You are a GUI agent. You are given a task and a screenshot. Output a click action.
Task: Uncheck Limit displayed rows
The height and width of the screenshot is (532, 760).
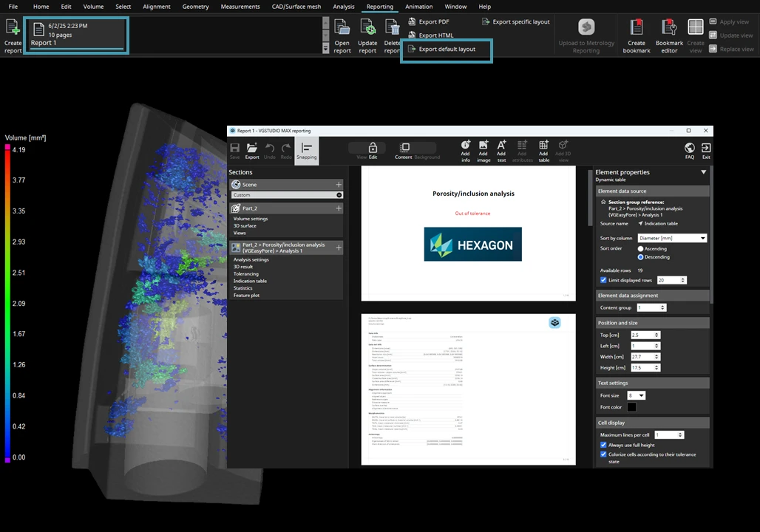(603, 280)
